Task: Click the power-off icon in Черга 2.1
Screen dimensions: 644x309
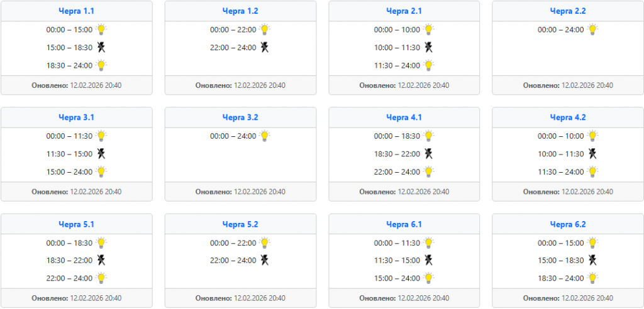Action: (x=429, y=47)
